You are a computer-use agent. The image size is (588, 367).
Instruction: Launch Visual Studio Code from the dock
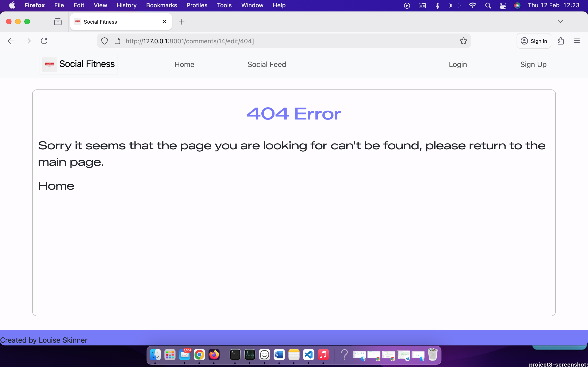(308, 355)
